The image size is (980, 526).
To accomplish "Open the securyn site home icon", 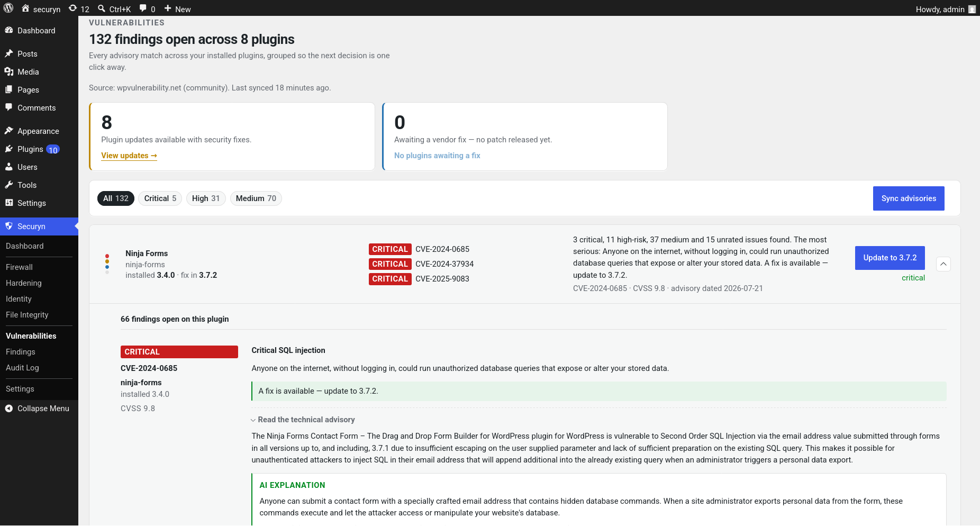I will tap(25, 8).
